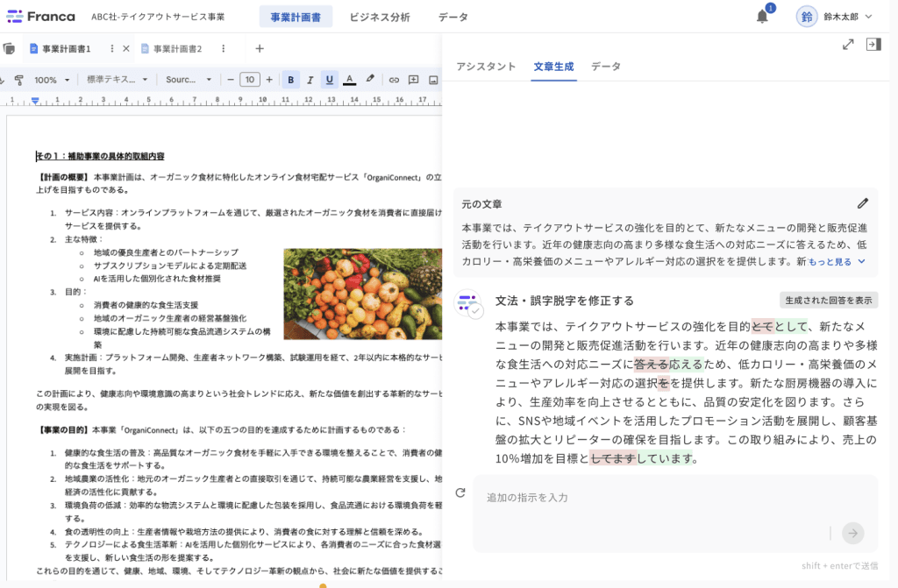Screen dimensions: 898x588
Task: Insert an image from the toolbar
Action: click(x=433, y=79)
